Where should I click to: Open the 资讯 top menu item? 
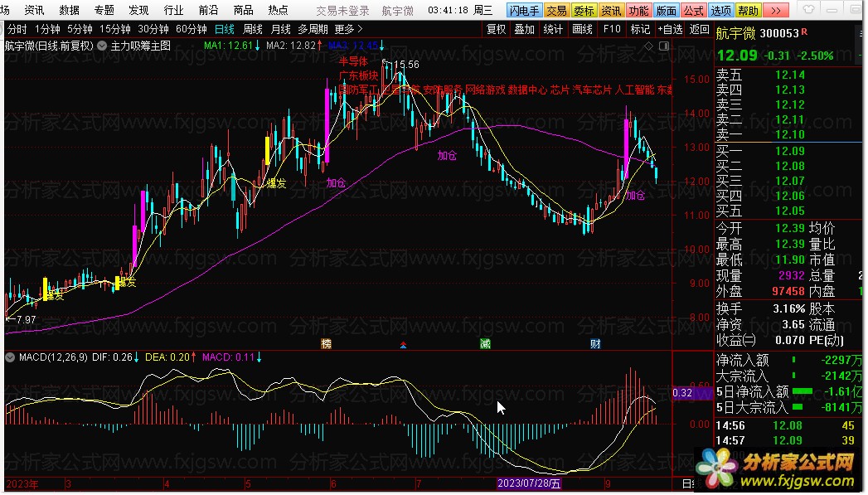34,10
